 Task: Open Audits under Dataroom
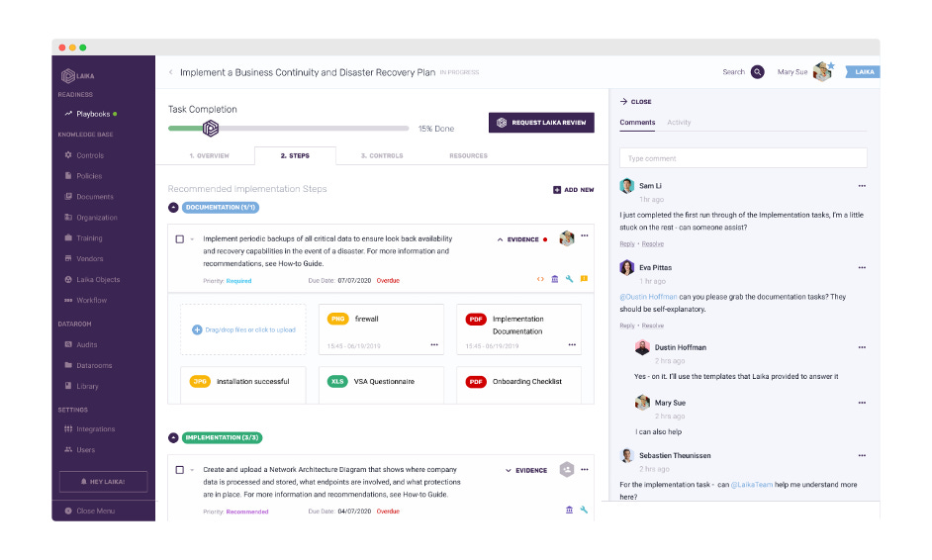[81, 344]
